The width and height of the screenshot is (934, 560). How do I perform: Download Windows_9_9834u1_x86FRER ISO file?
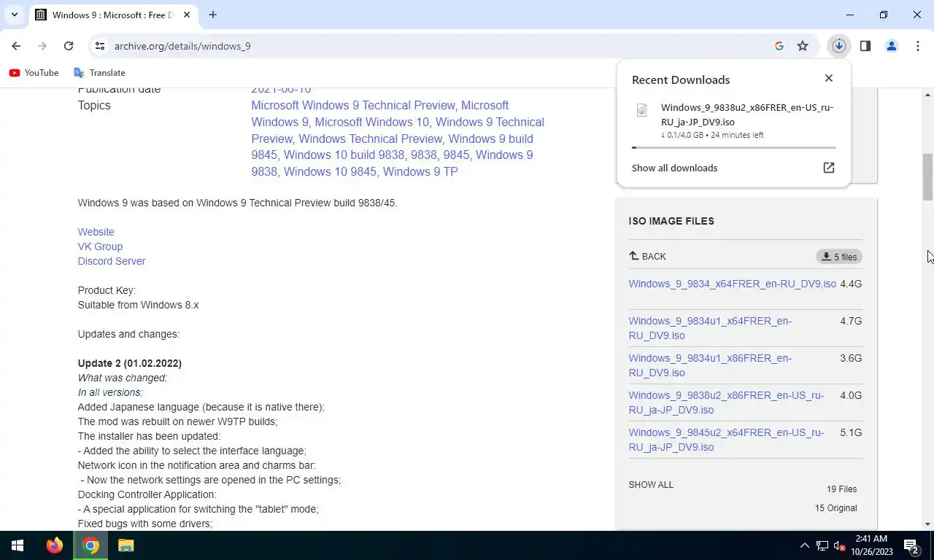point(710,365)
